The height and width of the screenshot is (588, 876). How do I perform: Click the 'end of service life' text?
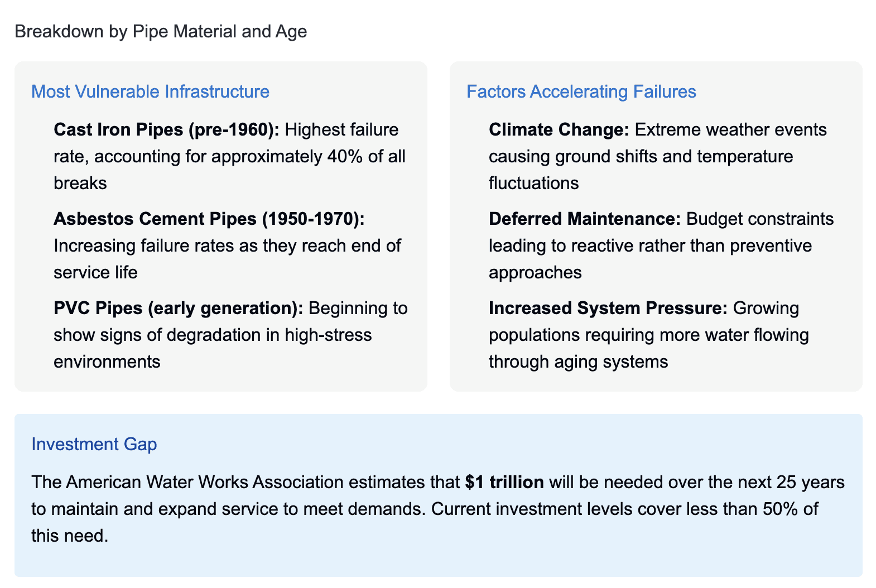227,259
